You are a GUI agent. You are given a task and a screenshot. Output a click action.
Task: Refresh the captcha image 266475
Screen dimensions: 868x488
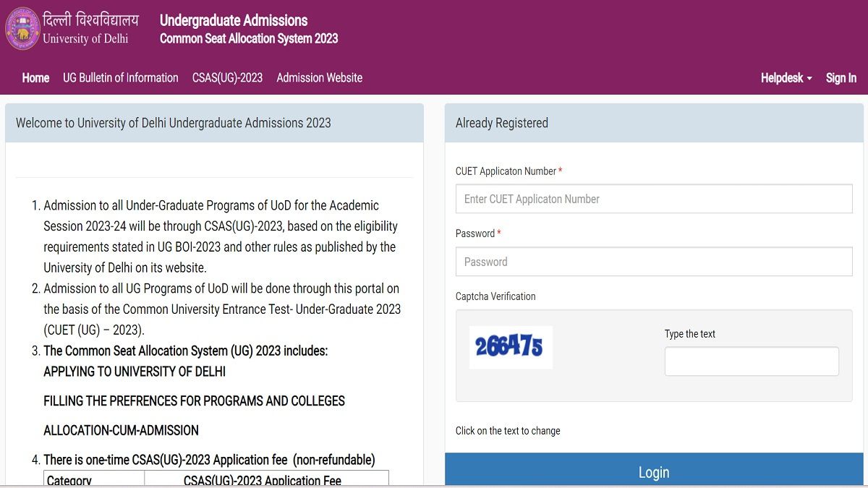(x=510, y=347)
